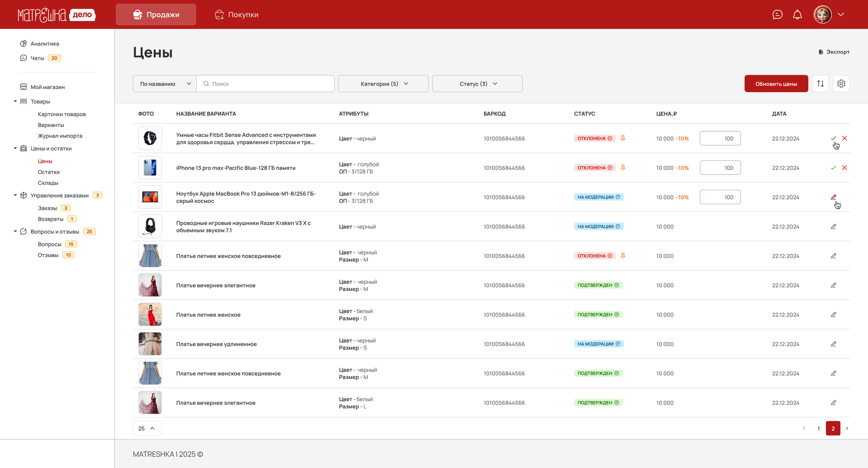Open the chat messages icon in header
868x468 pixels.
point(777,14)
